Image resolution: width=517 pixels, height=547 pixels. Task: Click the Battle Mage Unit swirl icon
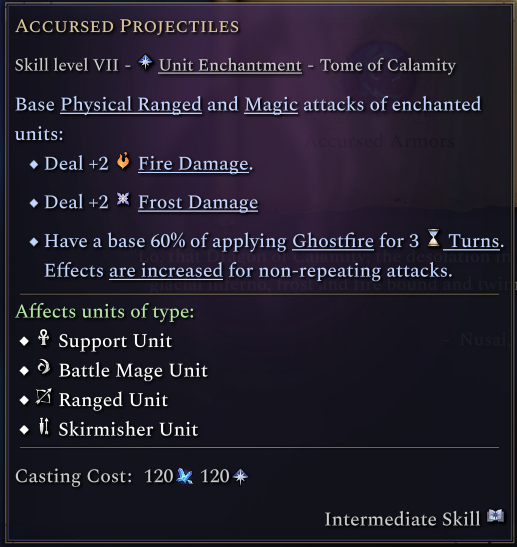[44, 367]
